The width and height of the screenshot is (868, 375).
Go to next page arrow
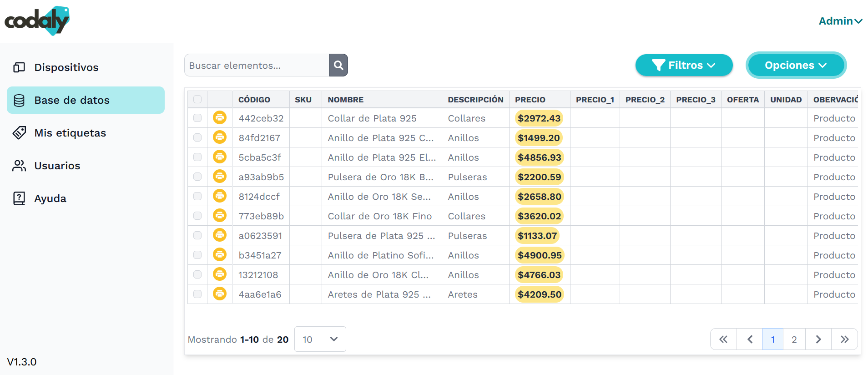pos(818,339)
